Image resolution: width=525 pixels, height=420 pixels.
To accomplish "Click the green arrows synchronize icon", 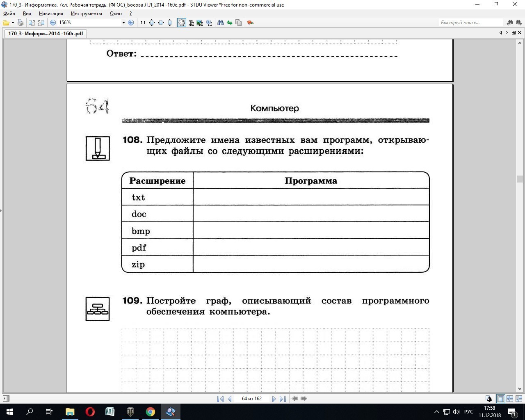I will [229, 23].
